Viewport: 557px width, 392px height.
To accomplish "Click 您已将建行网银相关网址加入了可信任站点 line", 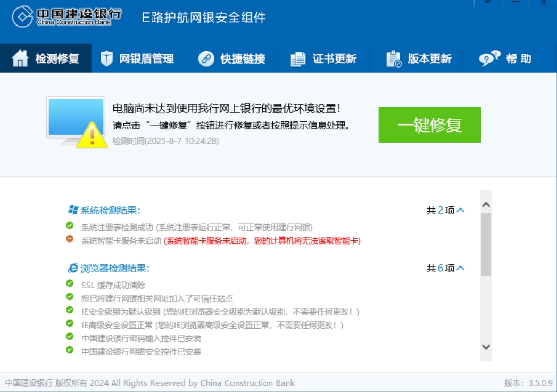I will pos(157,298).
